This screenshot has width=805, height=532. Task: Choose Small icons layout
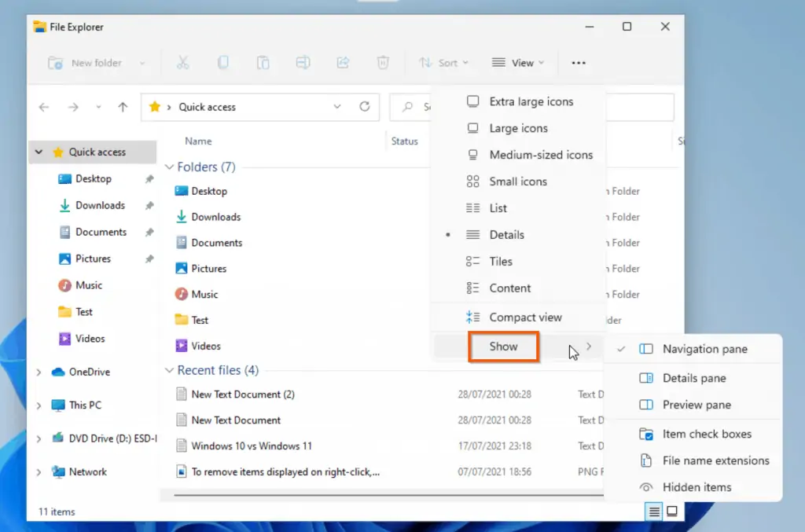coord(518,182)
